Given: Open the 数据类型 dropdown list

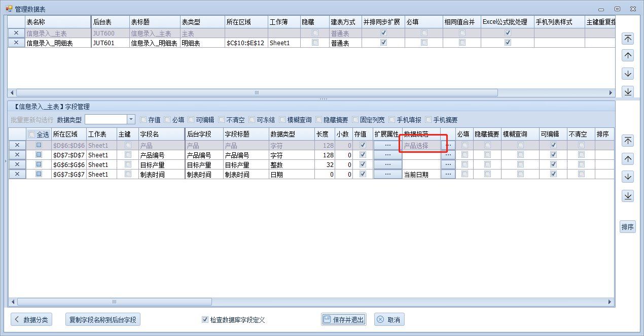Looking at the screenshot, I should click(x=131, y=119).
